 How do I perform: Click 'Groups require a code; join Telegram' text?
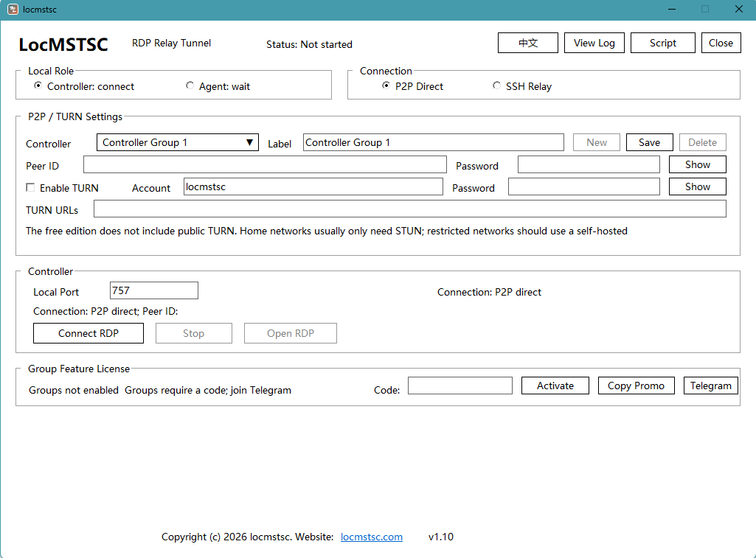[208, 390]
